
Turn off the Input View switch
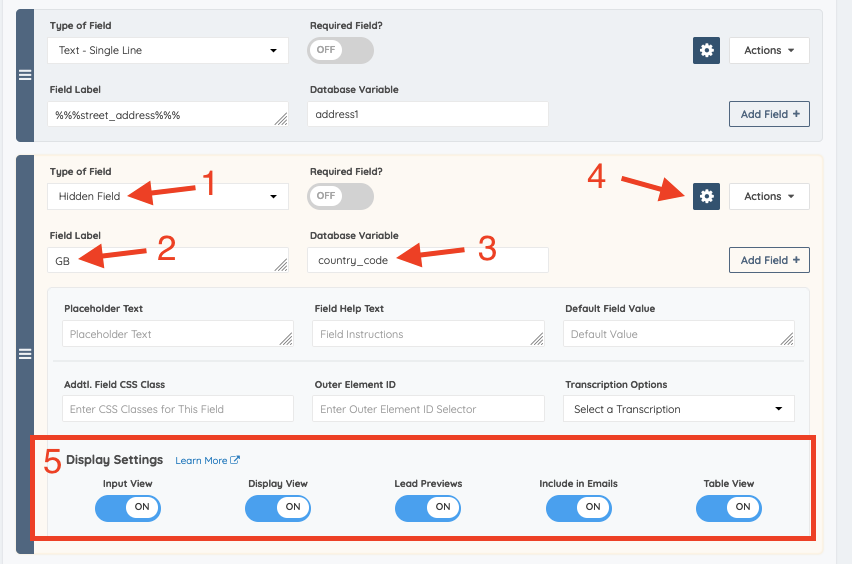pyautogui.click(x=128, y=507)
